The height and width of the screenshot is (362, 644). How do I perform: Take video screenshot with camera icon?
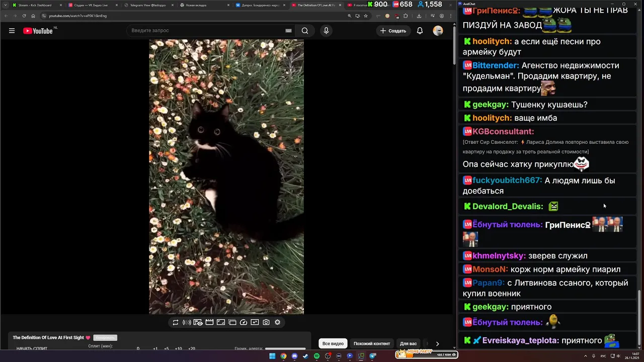[266, 322]
